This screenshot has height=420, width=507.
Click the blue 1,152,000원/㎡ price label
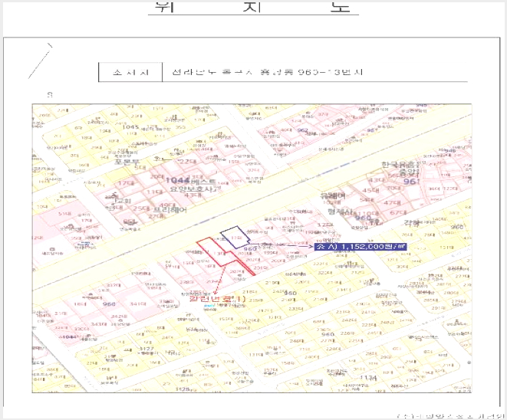[x=360, y=247]
